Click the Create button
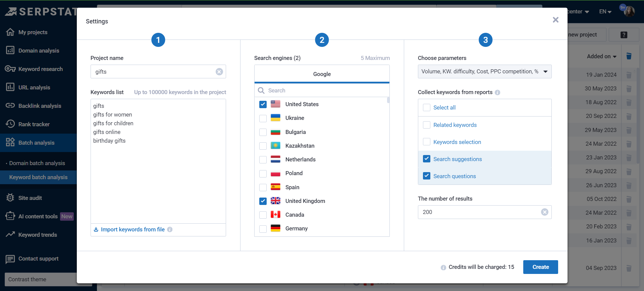644x291 pixels. tap(541, 267)
